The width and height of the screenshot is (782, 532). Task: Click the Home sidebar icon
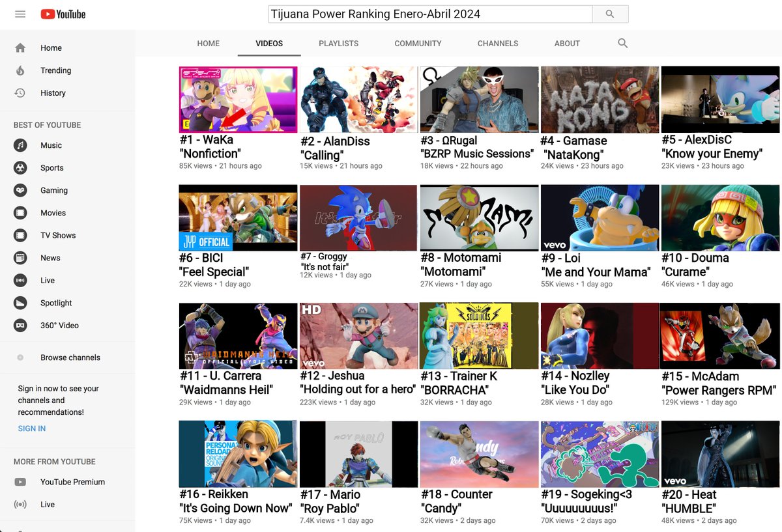pos(20,48)
